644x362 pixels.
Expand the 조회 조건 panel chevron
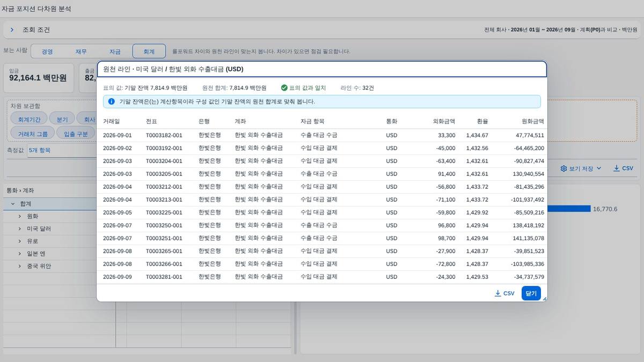click(x=12, y=30)
